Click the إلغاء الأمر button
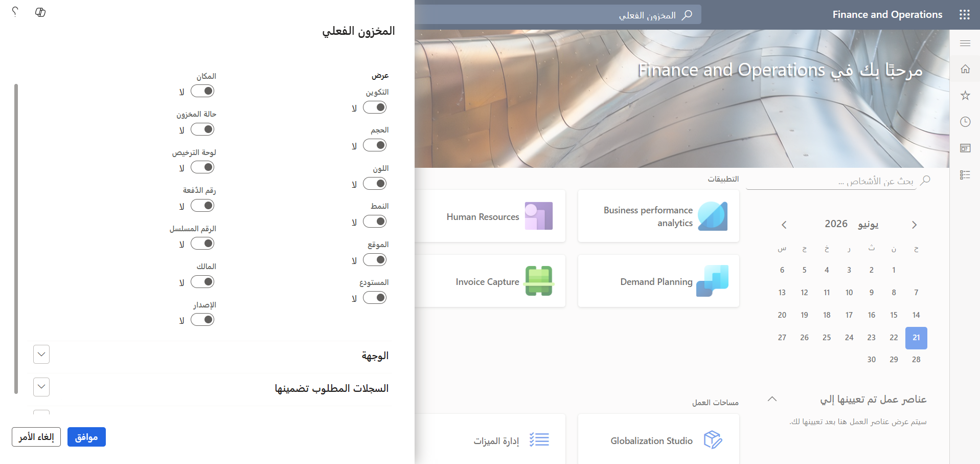 (x=36, y=437)
